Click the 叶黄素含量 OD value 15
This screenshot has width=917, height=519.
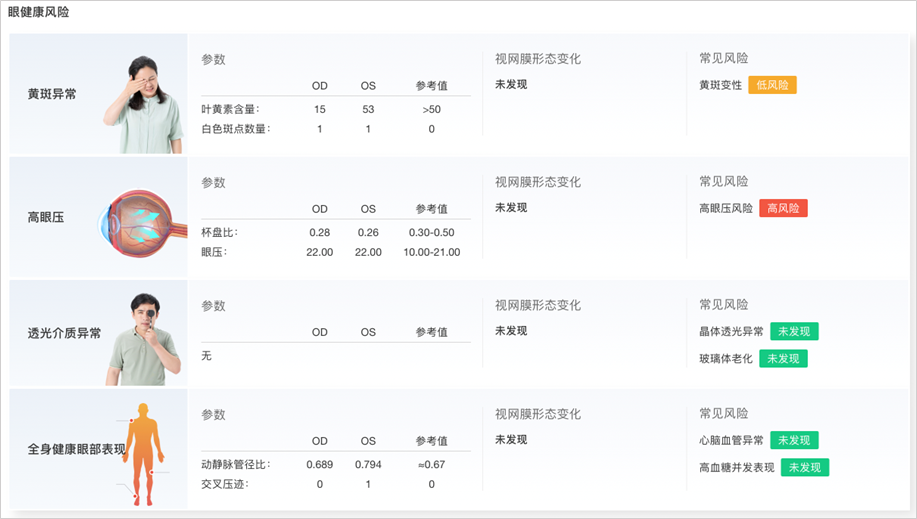[x=319, y=109]
